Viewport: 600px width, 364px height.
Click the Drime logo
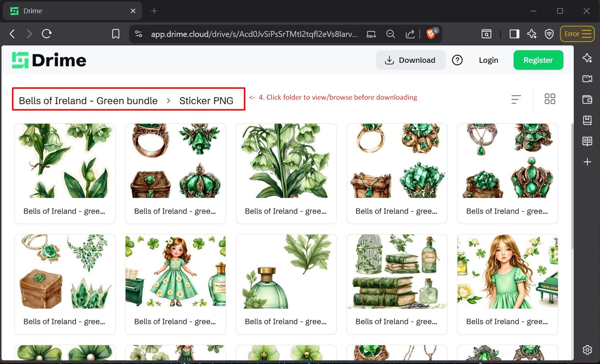pyautogui.click(x=49, y=60)
